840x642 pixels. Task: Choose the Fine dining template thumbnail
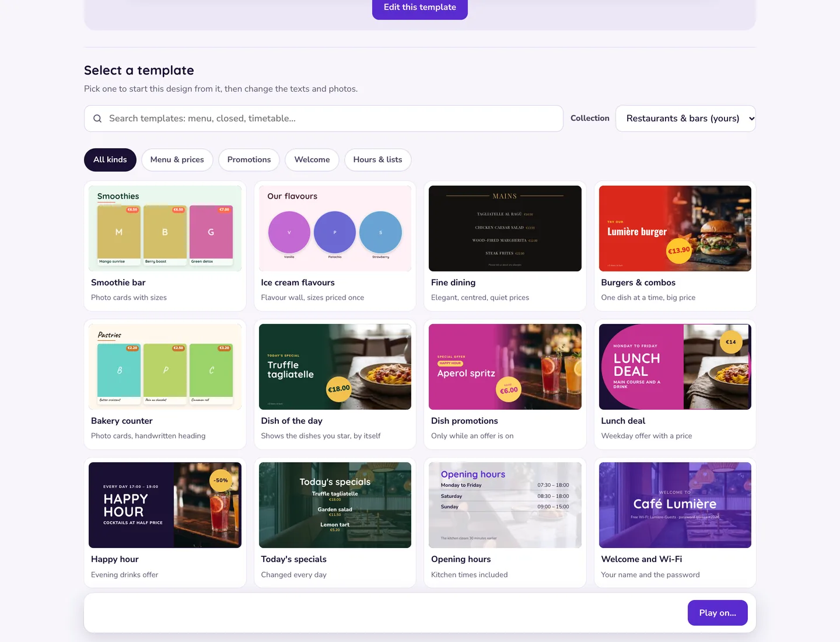pos(505,228)
